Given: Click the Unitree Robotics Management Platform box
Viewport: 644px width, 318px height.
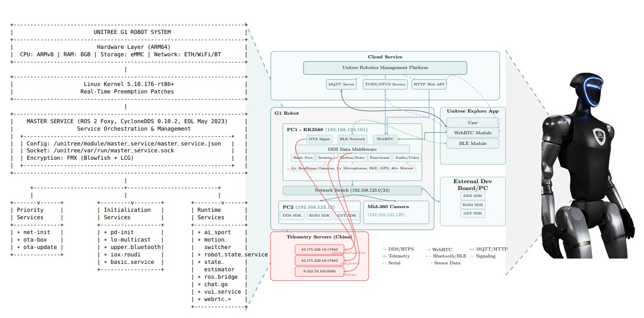Looking at the screenshot, I should 385,68.
